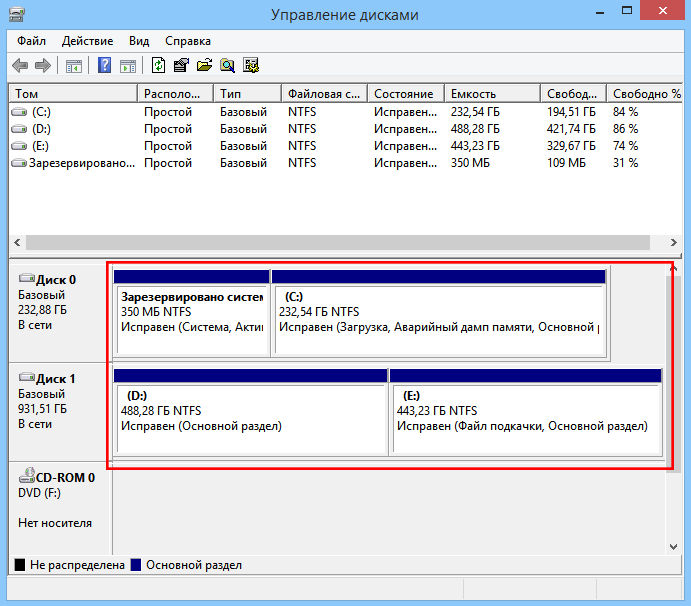This screenshot has height=606, width=691.
Task: Open Help via the blue question mark icon
Action: pos(104,66)
